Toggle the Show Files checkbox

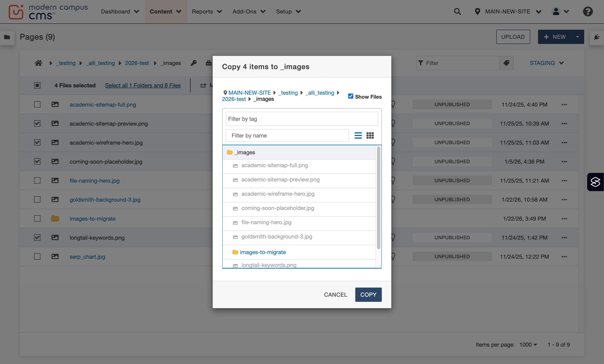(x=351, y=96)
